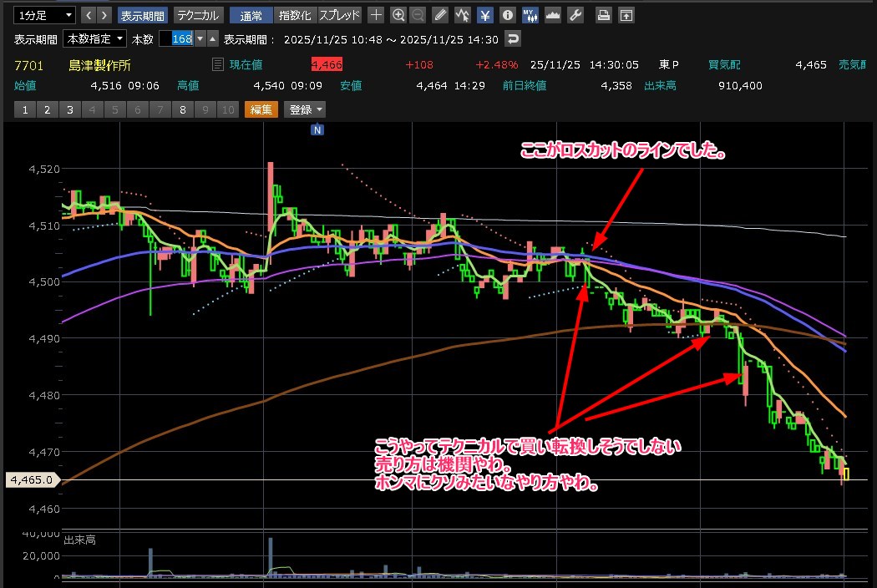Increase bar count with up stepper
877x588 pixels.
click(x=212, y=38)
